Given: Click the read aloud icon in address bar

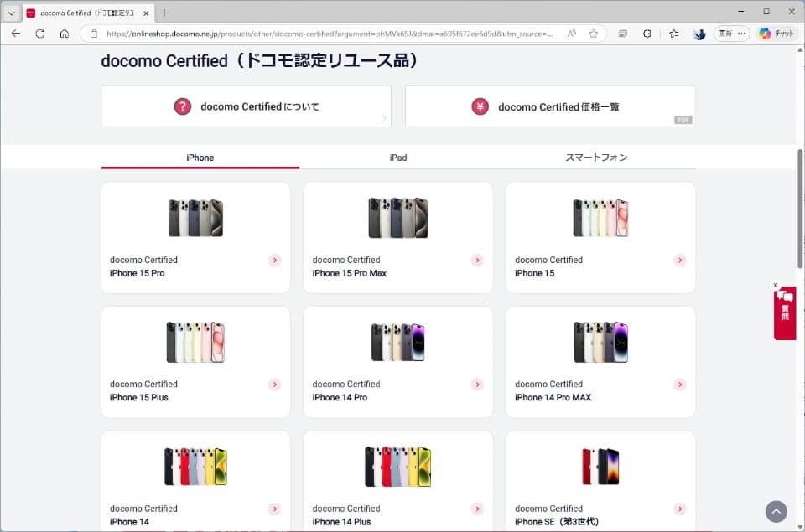Looking at the screenshot, I should (x=571, y=34).
